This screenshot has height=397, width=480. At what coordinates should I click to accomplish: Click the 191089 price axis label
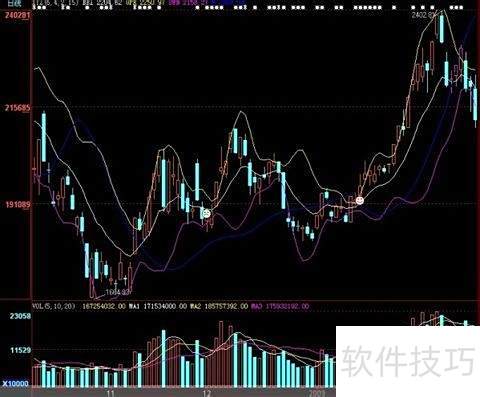click(x=18, y=204)
